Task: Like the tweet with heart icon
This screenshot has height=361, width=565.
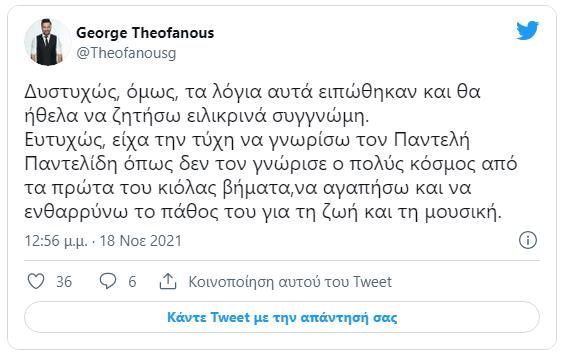Action: 36,281
